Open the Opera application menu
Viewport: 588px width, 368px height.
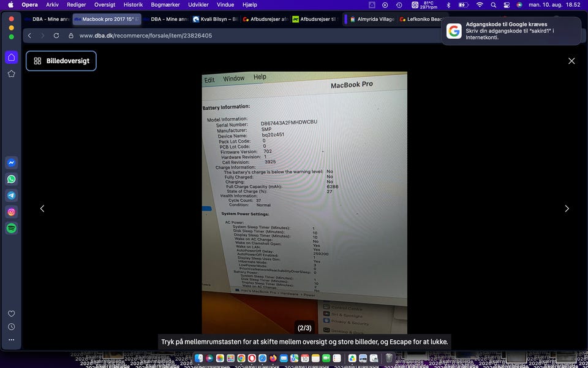pyautogui.click(x=29, y=5)
